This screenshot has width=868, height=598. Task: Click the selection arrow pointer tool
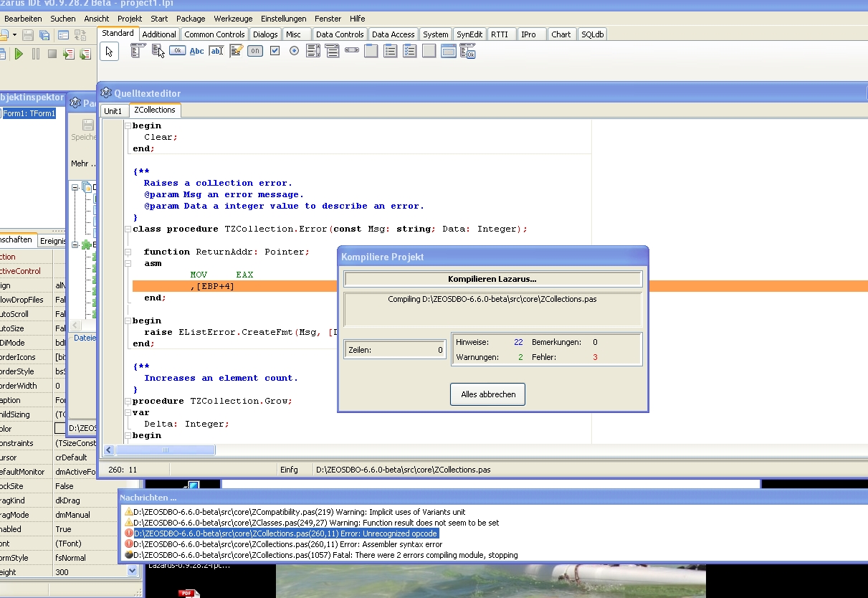(x=109, y=52)
